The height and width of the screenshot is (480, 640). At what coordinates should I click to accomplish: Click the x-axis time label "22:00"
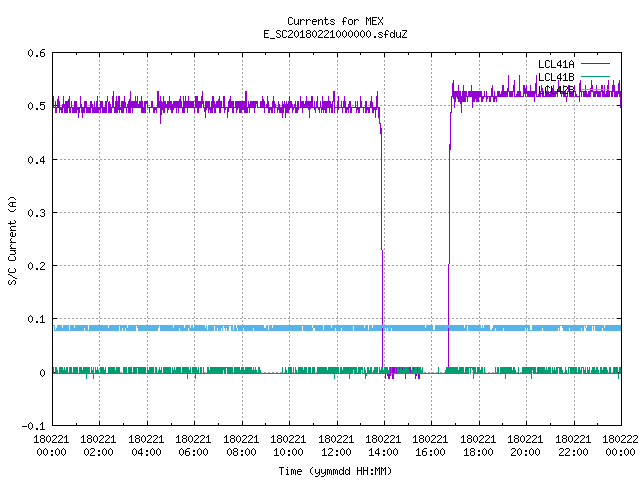coord(573,452)
